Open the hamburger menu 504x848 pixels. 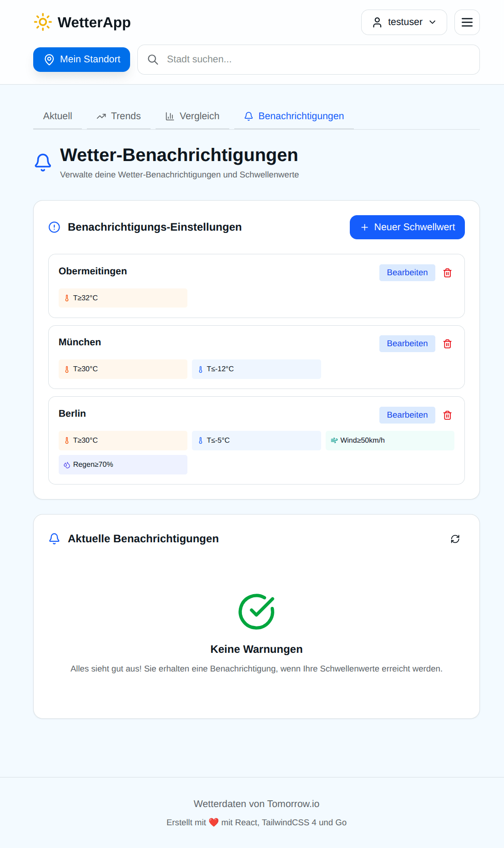pos(467,22)
